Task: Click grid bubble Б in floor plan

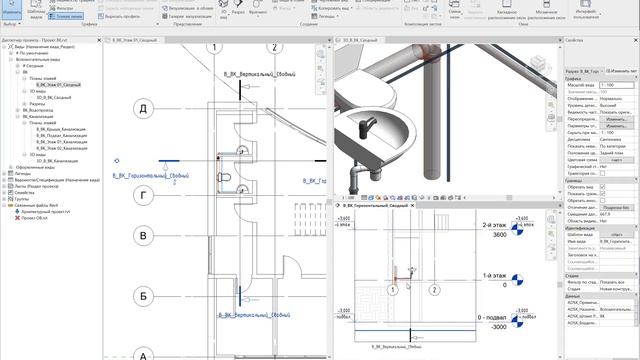Action: tap(143, 296)
